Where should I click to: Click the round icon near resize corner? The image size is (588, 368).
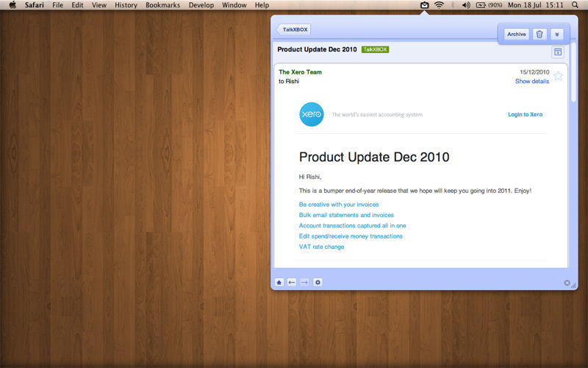click(567, 283)
